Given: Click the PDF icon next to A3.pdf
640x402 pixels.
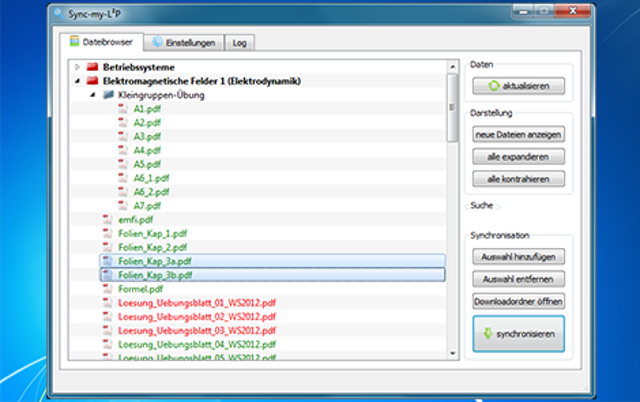Looking at the screenshot, I should 123,136.
